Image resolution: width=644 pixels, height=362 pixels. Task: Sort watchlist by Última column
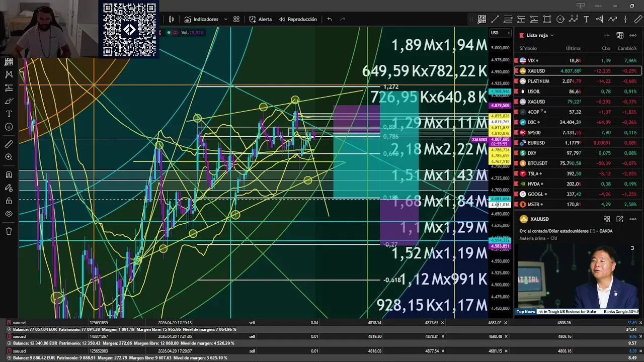tap(573, 48)
